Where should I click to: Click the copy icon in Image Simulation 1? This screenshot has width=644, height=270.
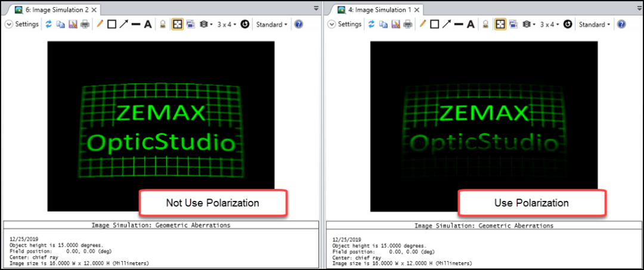pos(383,24)
